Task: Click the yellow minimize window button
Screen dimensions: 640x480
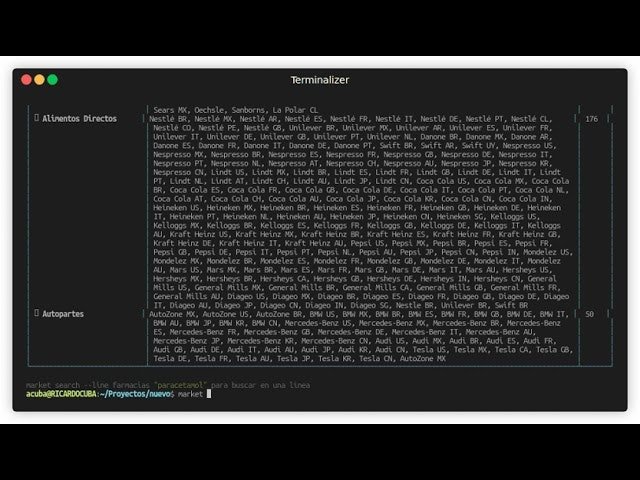Action: 40,80
